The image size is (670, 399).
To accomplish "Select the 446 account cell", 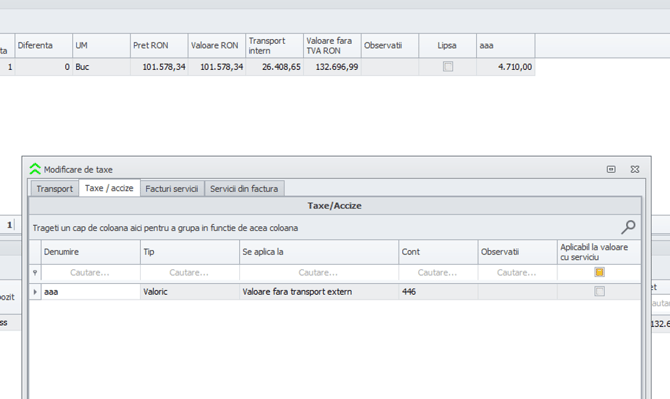I will (x=438, y=292).
